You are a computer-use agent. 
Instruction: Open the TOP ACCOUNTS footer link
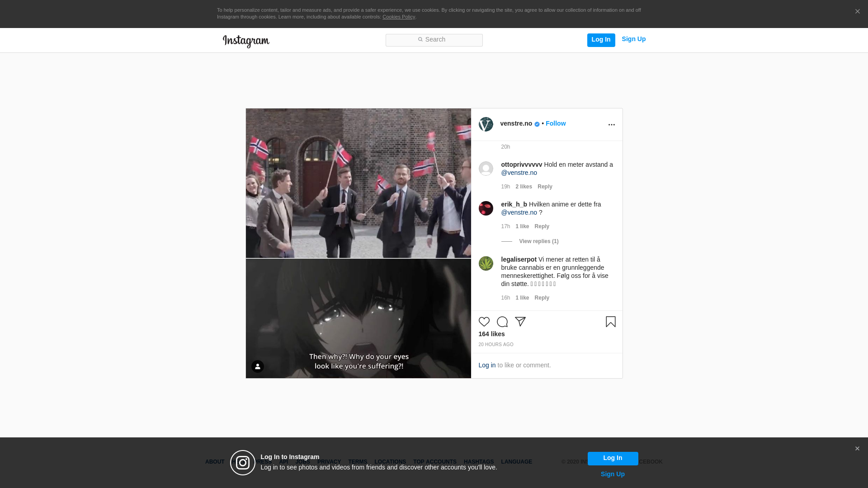(x=435, y=462)
